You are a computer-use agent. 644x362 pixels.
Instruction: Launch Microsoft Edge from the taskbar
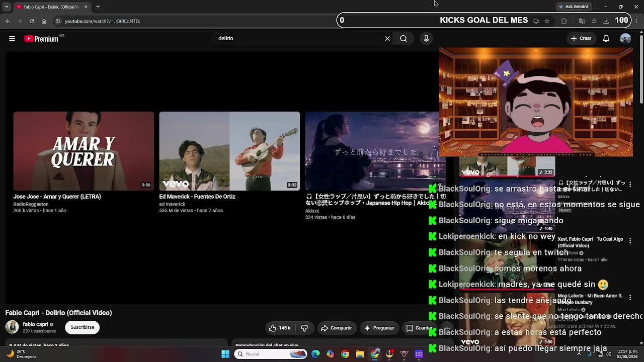(315, 354)
